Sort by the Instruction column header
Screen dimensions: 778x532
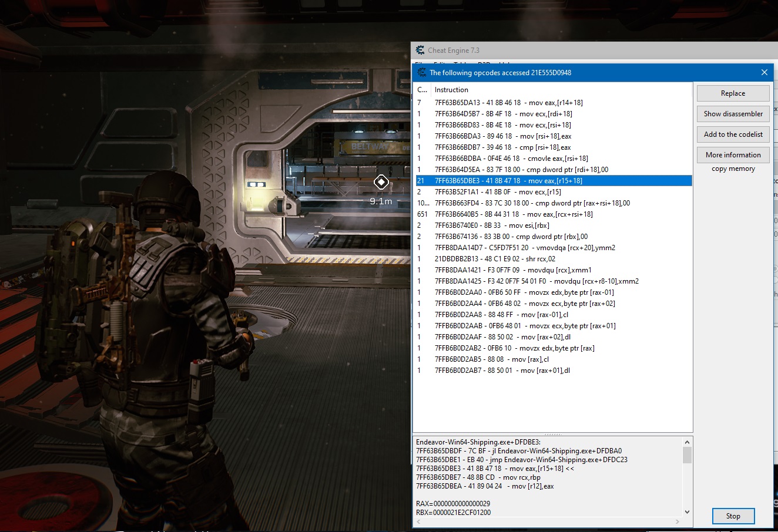click(x=451, y=90)
